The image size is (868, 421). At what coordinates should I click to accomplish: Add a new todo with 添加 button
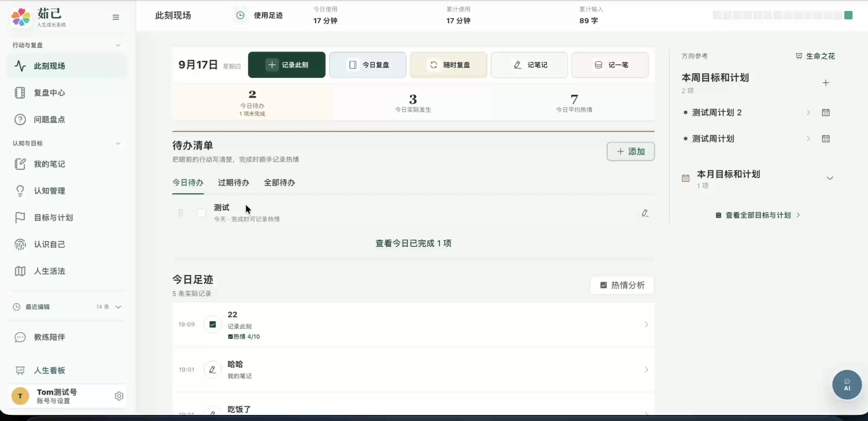[631, 151]
